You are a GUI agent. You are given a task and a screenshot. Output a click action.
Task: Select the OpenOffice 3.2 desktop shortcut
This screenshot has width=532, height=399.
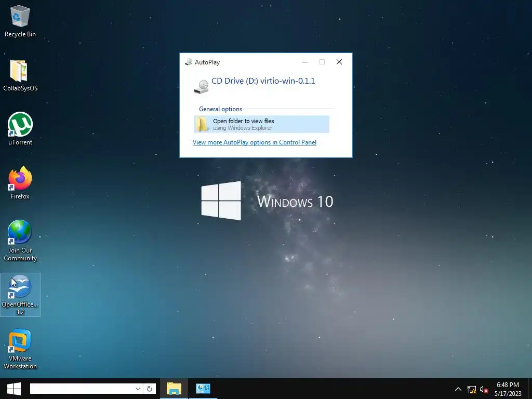click(x=20, y=295)
